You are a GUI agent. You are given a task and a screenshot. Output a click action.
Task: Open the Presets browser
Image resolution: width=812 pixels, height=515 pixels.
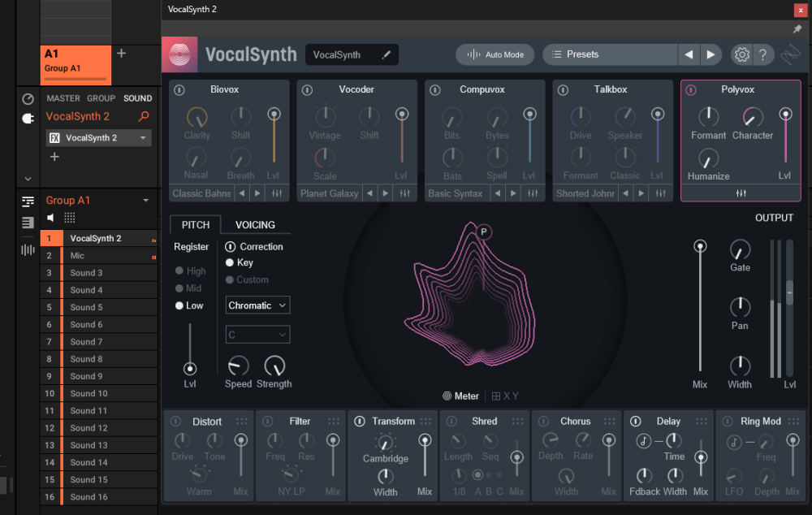(x=610, y=54)
